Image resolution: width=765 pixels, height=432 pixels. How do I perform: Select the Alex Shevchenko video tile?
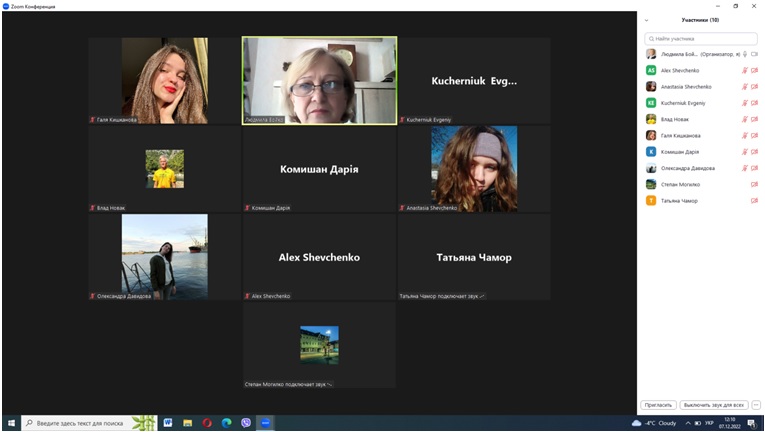[320, 257]
